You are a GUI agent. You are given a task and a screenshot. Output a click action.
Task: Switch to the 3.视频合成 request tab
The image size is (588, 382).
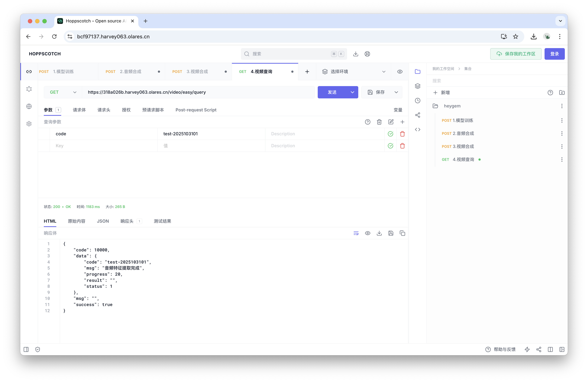(197, 72)
